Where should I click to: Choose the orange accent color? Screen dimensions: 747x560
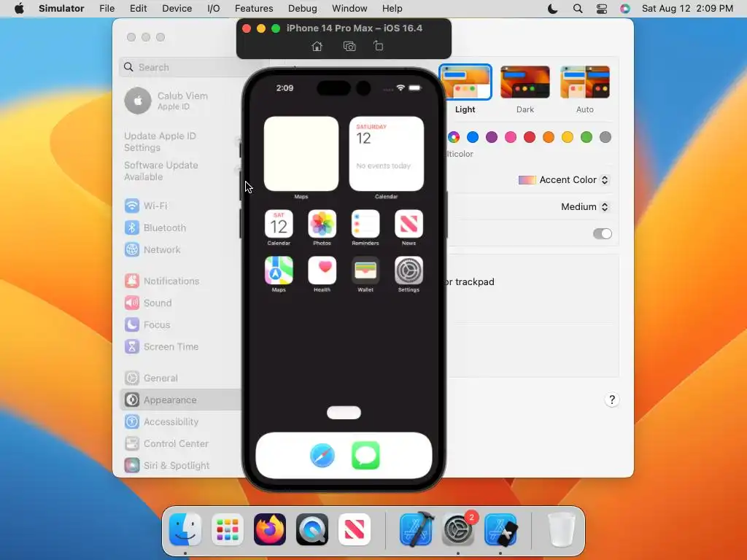pyautogui.click(x=549, y=137)
